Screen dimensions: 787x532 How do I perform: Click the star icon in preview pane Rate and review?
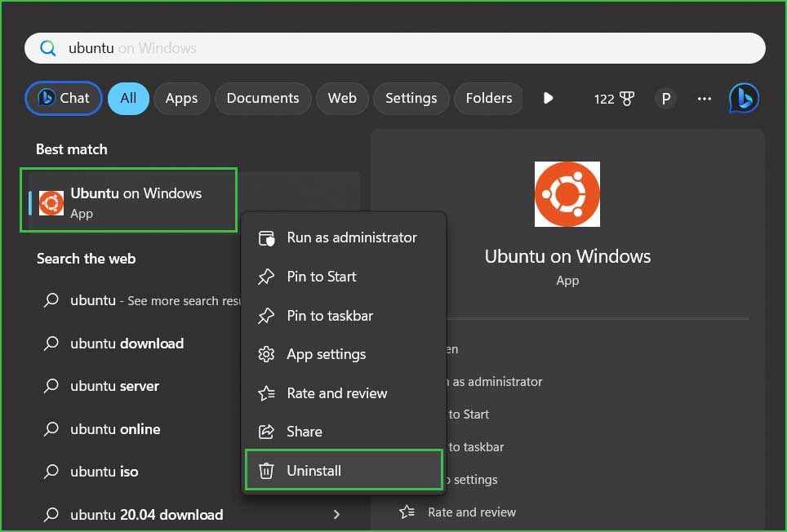tap(407, 512)
